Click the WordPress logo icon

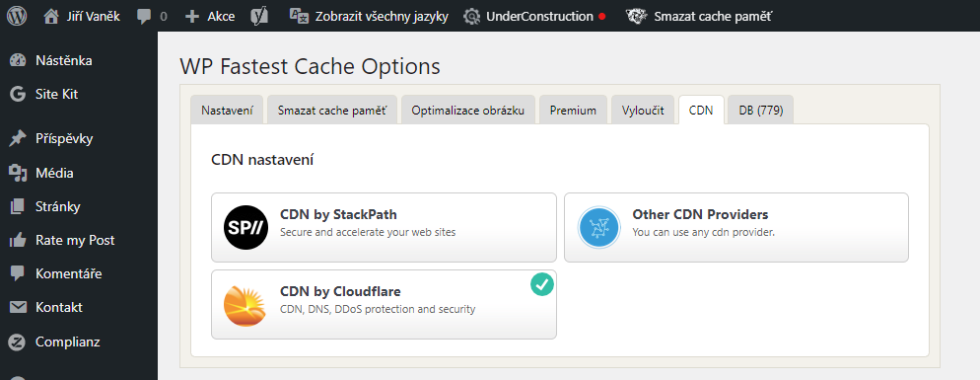point(16,16)
